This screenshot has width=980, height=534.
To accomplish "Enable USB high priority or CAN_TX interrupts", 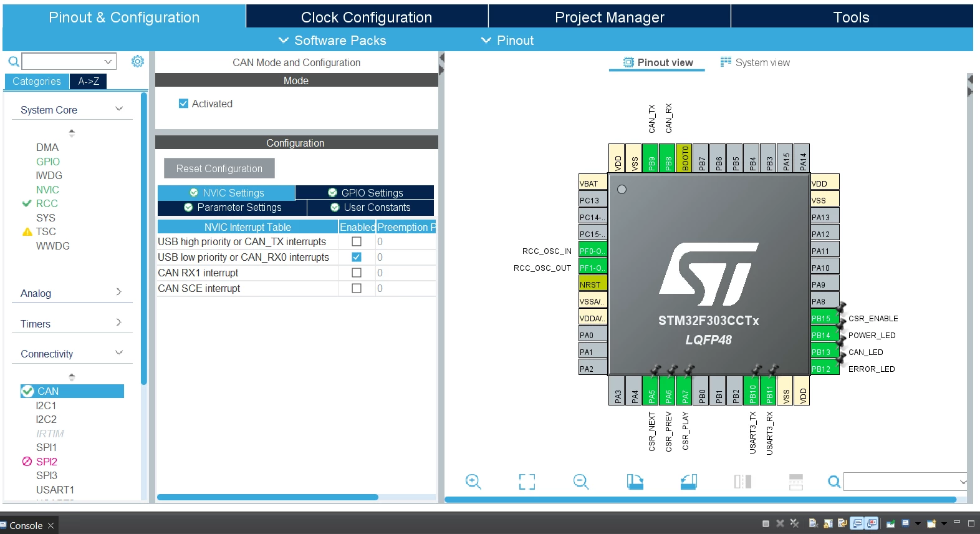I will pyautogui.click(x=357, y=241).
